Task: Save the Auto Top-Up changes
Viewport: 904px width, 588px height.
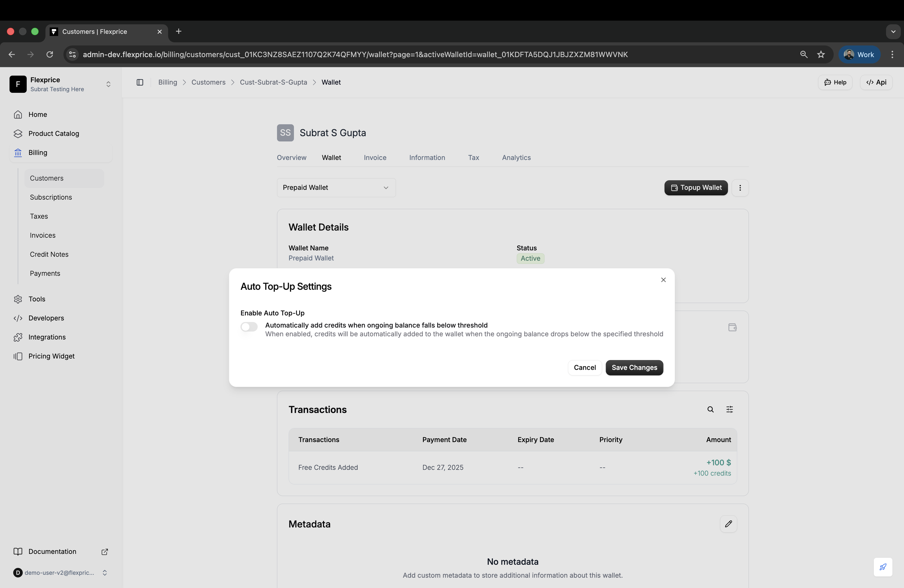Action: [x=634, y=367]
